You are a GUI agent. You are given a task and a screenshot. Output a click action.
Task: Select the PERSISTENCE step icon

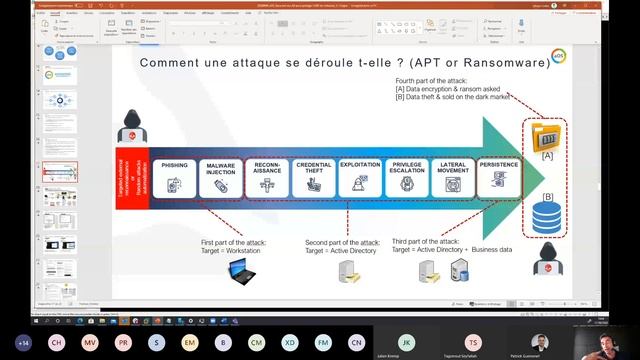[499, 180]
